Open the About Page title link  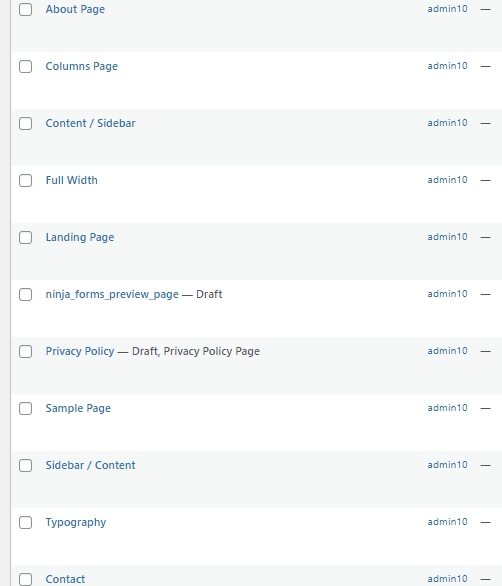point(75,9)
